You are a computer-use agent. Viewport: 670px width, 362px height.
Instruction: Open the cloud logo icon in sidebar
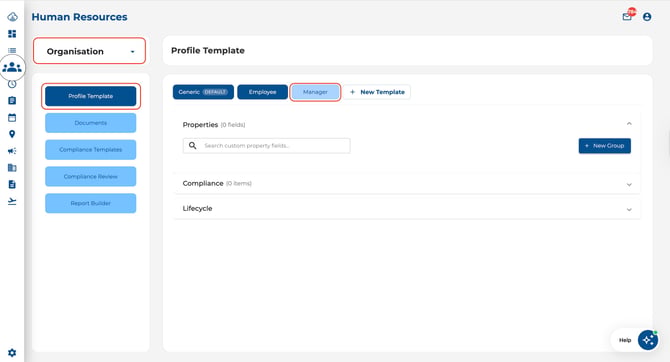(12, 17)
